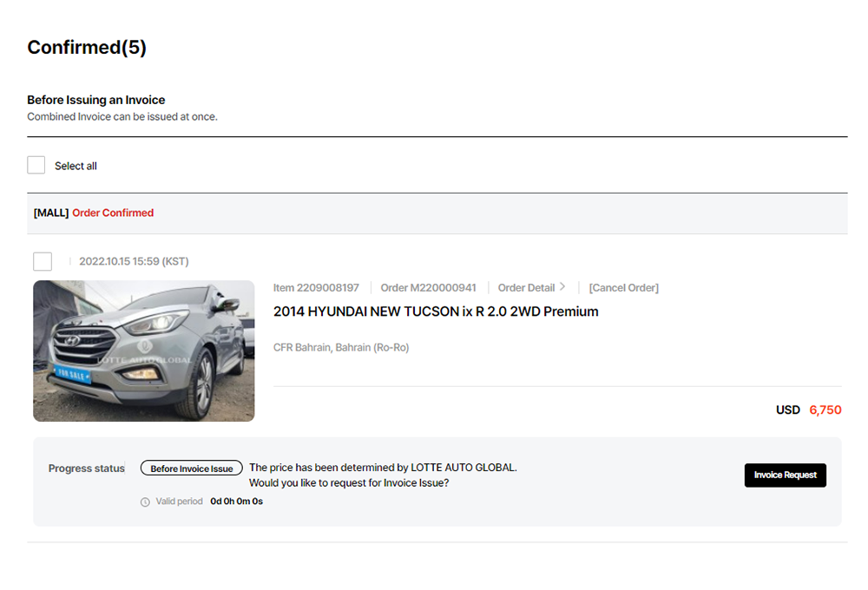Click the Would you like to request line
Viewport: 868px width, 590px height.
tap(349, 483)
